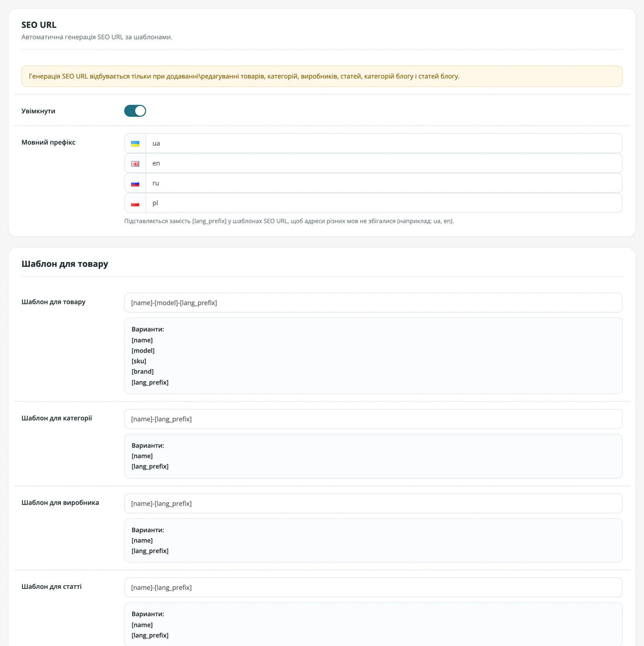Click the [model] variant in product template
This screenshot has width=644, height=646.
click(x=143, y=351)
